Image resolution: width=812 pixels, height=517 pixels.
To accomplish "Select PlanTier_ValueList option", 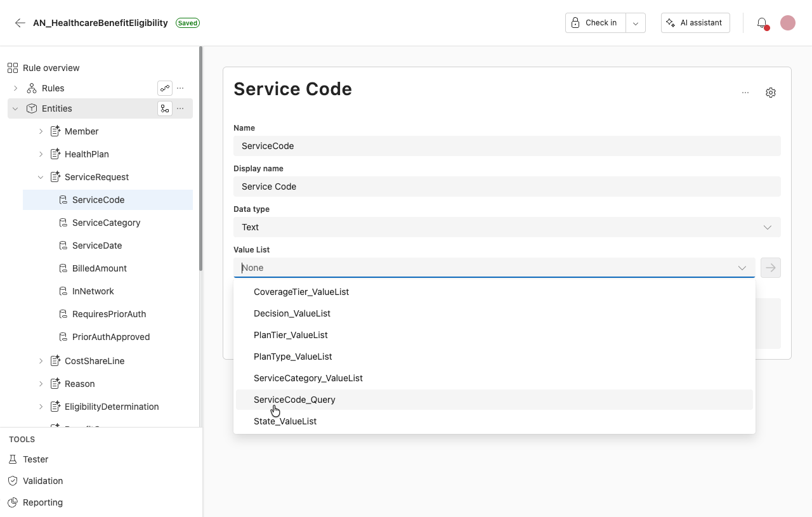I will (494, 335).
